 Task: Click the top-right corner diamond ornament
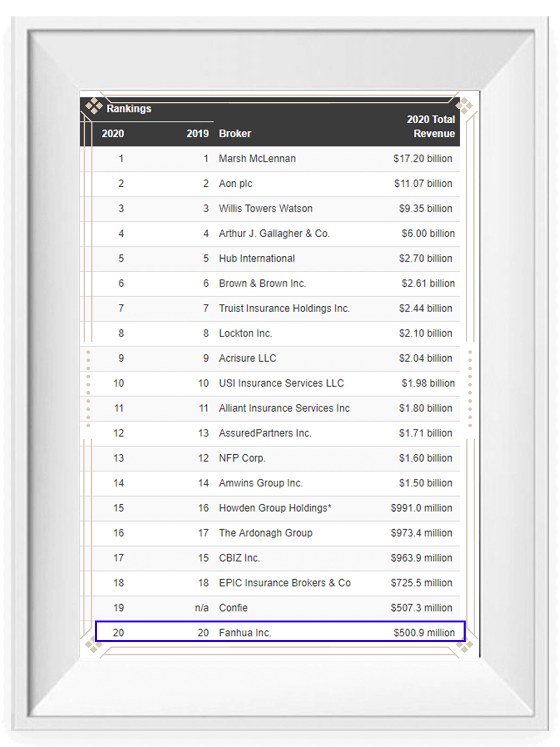point(464,106)
